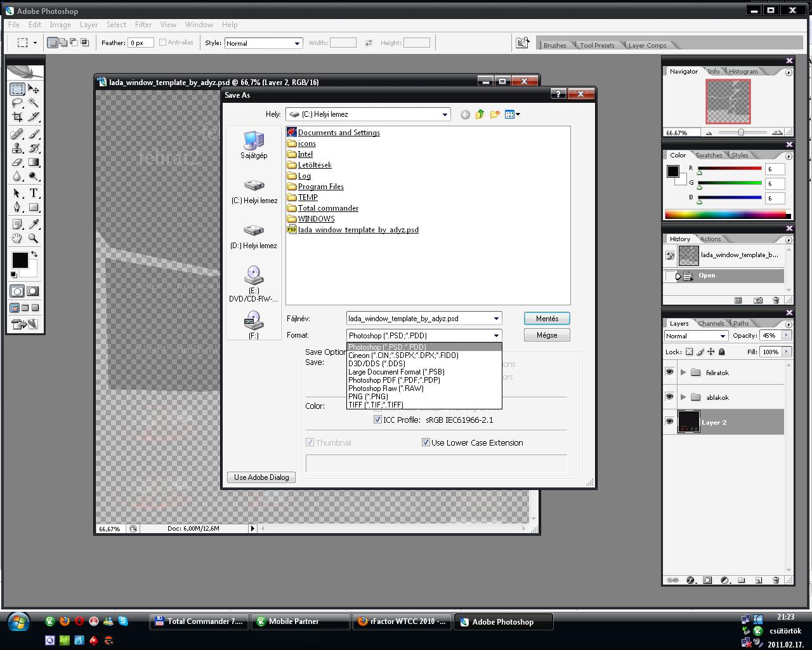Image resolution: width=812 pixels, height=650 pixels.
Task: Toggle the Thumbnail checkbox
Action: point(310,442)
